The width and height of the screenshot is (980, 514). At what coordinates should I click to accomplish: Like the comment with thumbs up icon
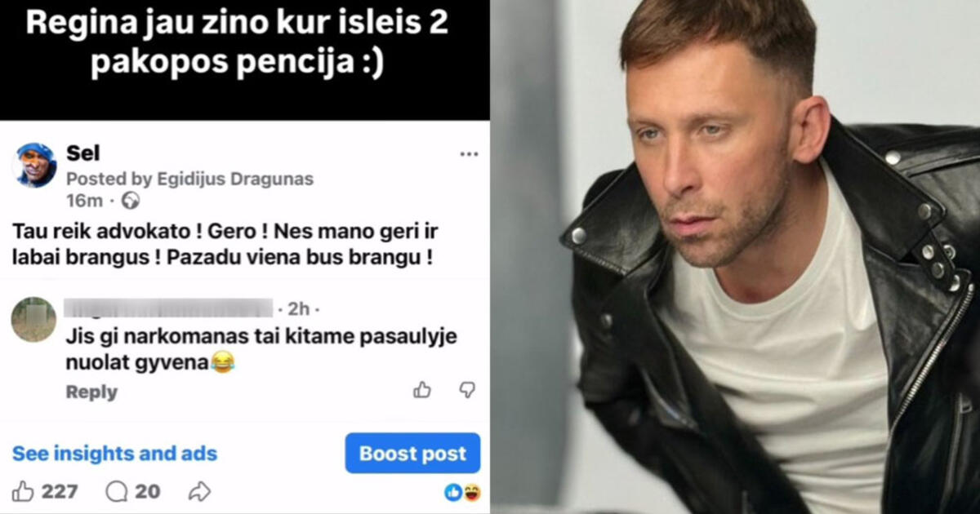coord(422,390)
